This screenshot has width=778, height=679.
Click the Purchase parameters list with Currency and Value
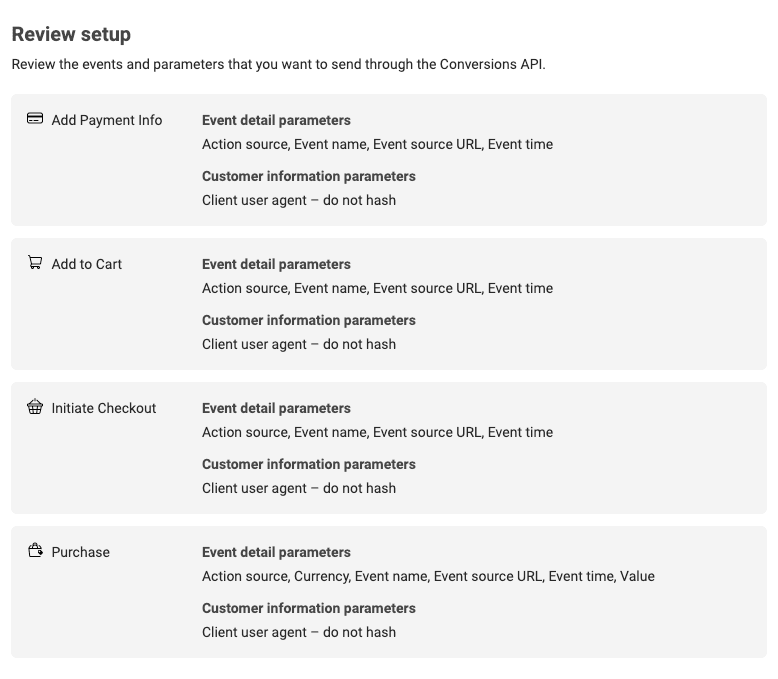point(428,576)
